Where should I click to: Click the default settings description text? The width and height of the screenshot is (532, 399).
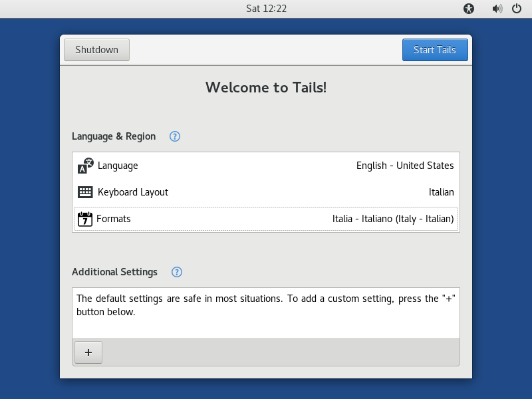click(266, 305)
